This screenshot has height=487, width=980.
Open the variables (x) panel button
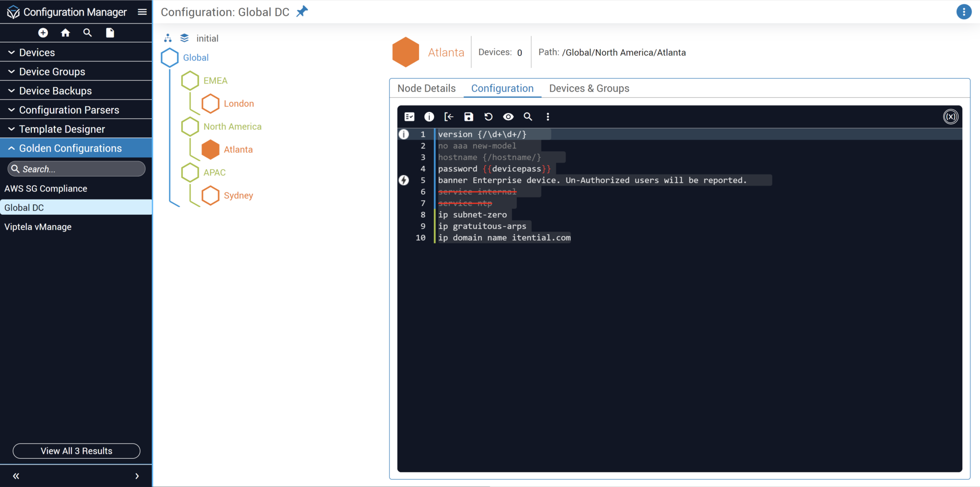pos(950,117)
